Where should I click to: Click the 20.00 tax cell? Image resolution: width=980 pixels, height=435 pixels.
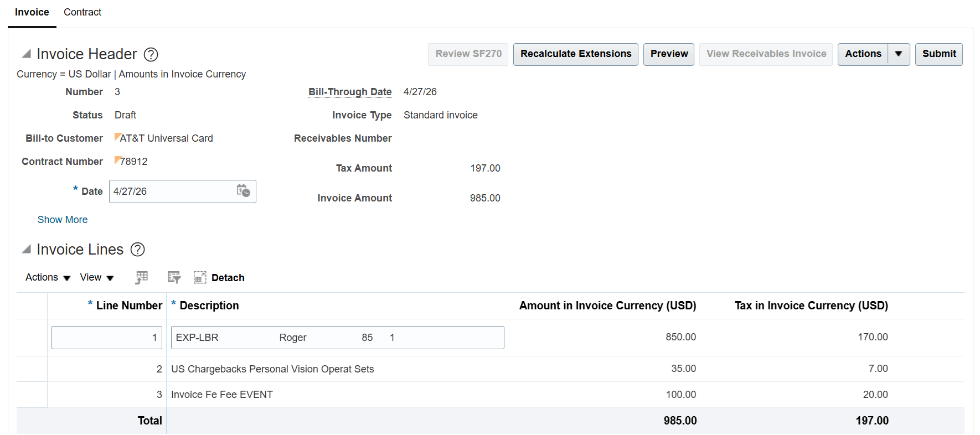(875, 395)
